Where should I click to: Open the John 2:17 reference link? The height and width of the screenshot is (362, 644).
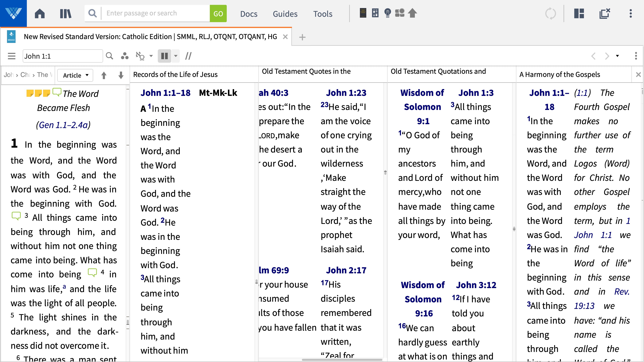click(346, 270)
